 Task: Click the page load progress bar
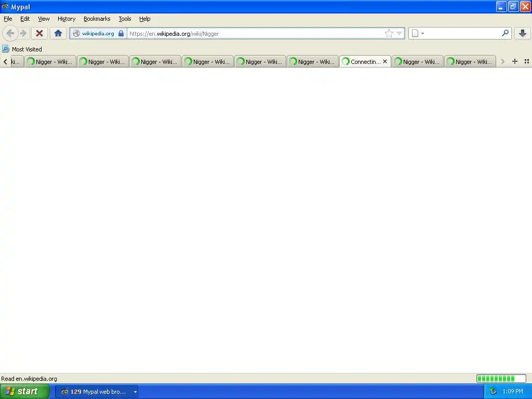pyautogui.click(x=501, y=378)
